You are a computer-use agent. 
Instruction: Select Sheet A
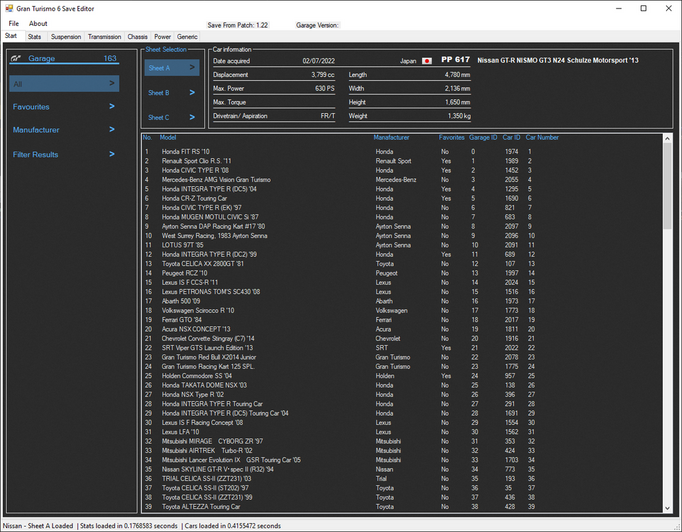point(172,68)
